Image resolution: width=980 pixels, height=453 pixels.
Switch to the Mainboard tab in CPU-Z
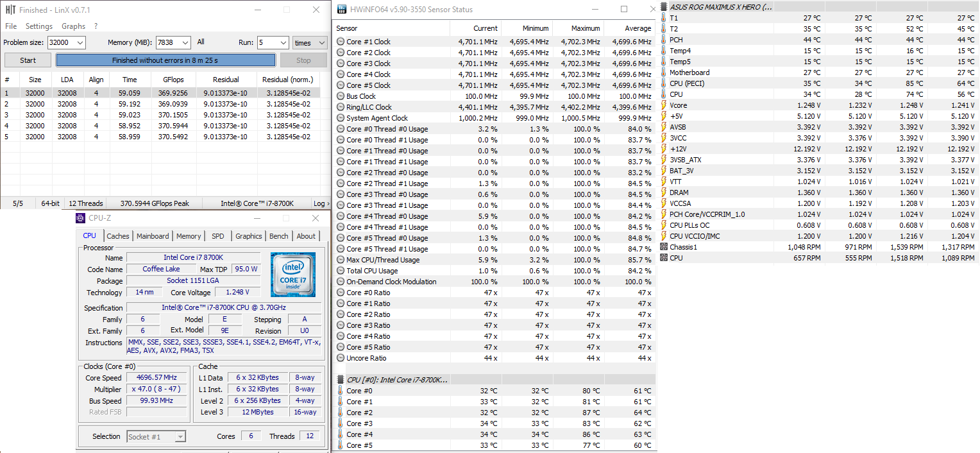[153, 236]
